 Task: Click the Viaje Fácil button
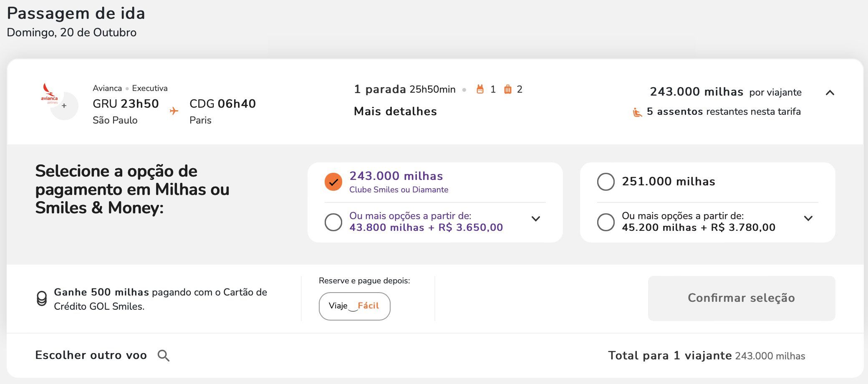pos(354,306)
